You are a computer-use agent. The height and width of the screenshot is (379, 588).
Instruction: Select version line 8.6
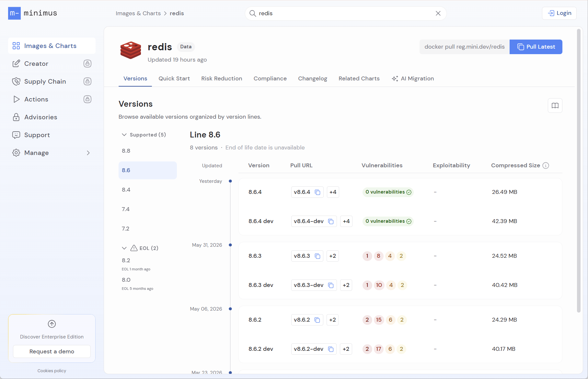(148, 170)
